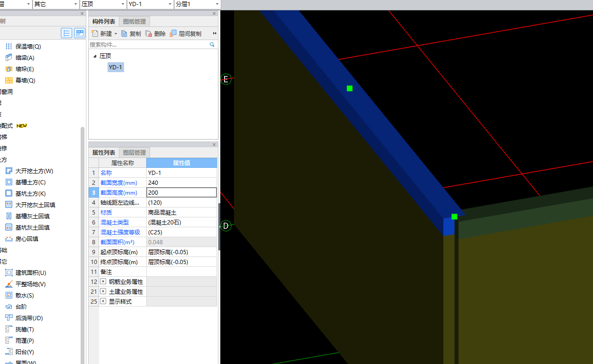
Task: Expand 显示样式 property group
Action: (103, 301)
